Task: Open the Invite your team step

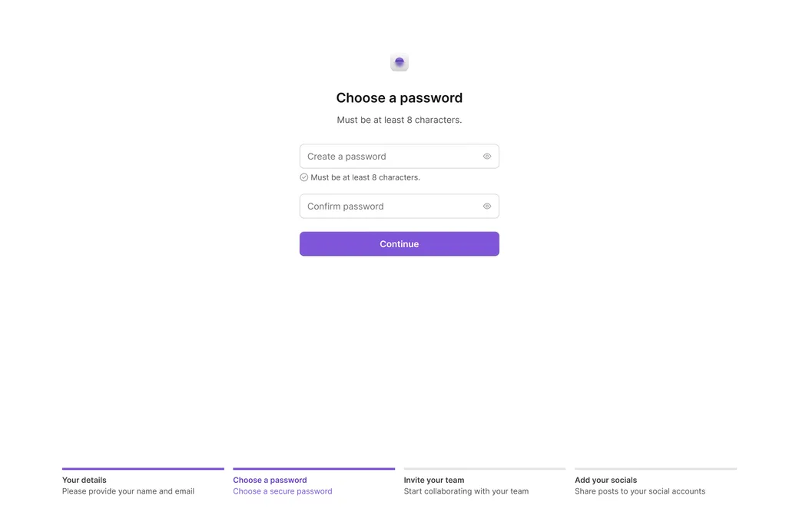Action: 434,480
